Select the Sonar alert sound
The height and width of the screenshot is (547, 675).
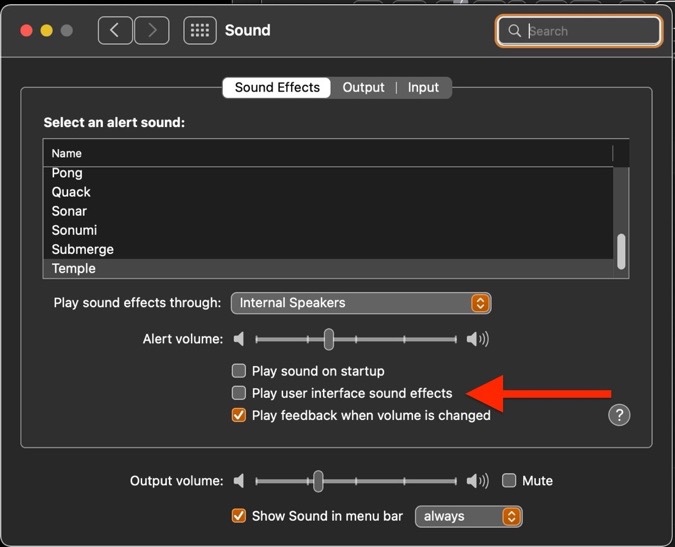tap(70, 211)
